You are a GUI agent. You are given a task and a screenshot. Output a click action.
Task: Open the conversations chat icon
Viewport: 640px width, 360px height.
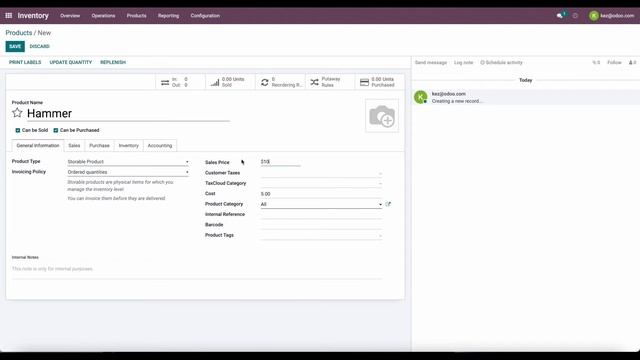coord(560,16)
